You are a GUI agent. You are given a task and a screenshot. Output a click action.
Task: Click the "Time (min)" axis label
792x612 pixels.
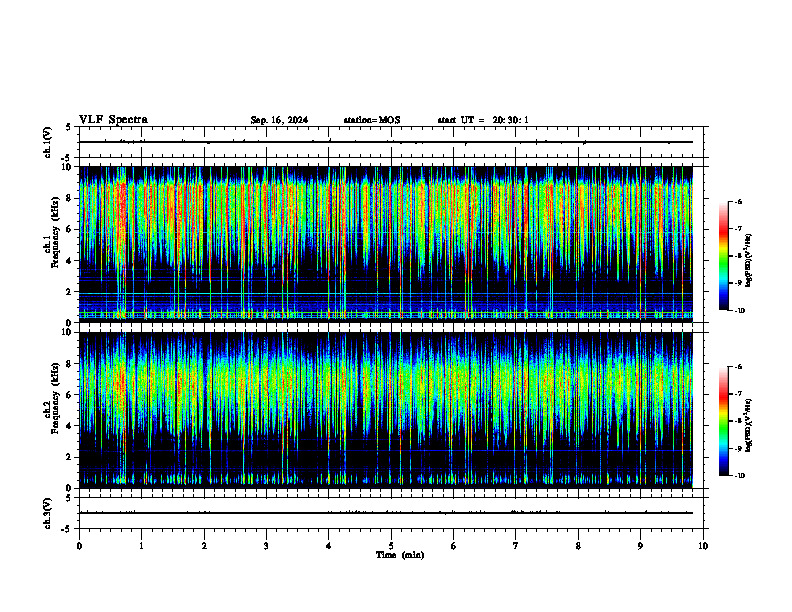pyautogui.click(x=400, y=555)
